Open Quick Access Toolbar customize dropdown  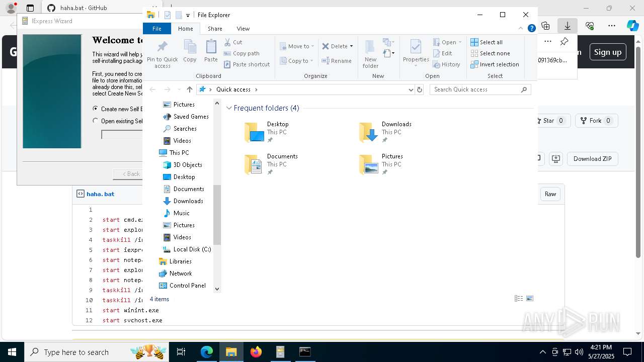tap(188, 16)
